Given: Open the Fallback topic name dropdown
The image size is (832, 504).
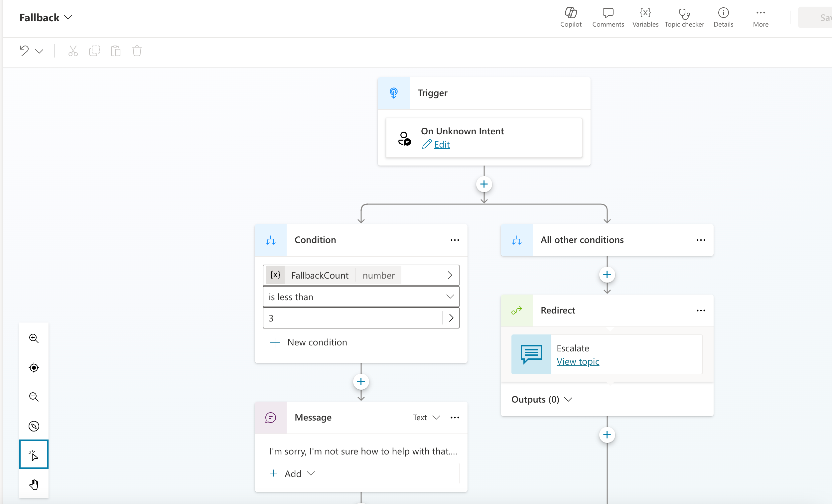Looking at the screenshot, I should tap(46, 18).
